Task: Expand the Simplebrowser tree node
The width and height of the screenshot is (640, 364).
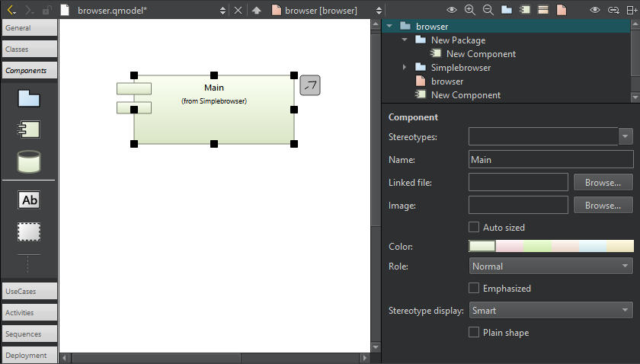Action: point(405,68)
